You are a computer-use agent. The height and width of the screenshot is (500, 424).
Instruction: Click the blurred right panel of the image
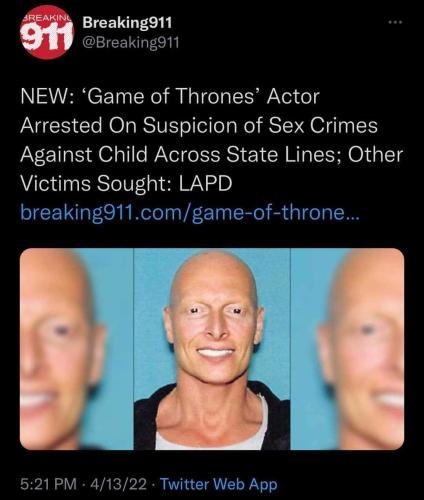click(348, 349)
